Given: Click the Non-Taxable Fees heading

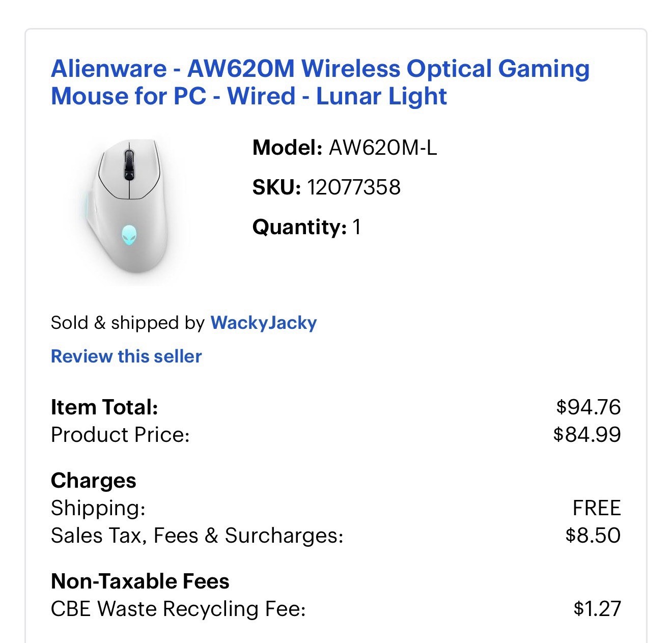Looking at the screenshot, I should (x=140, y=581).
